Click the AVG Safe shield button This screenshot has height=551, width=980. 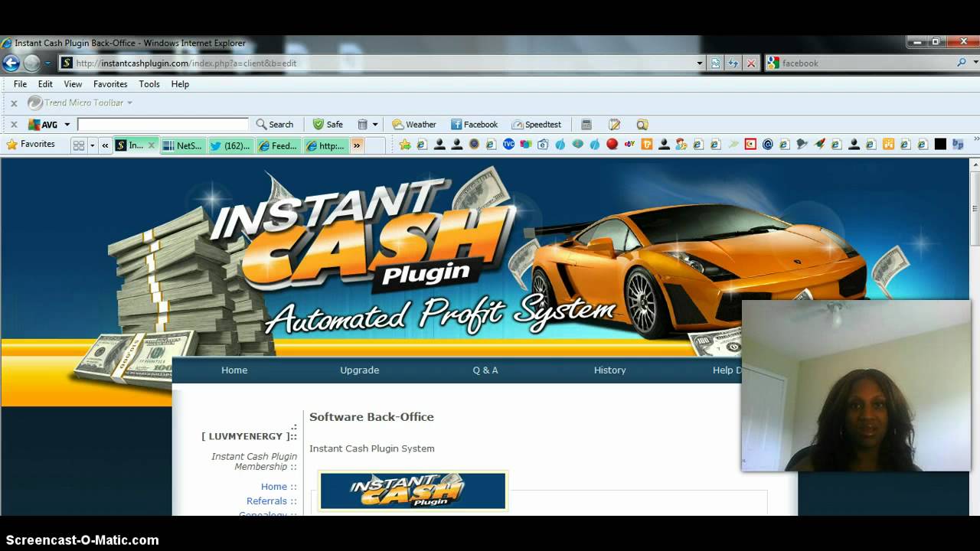[x=328, y=125]
